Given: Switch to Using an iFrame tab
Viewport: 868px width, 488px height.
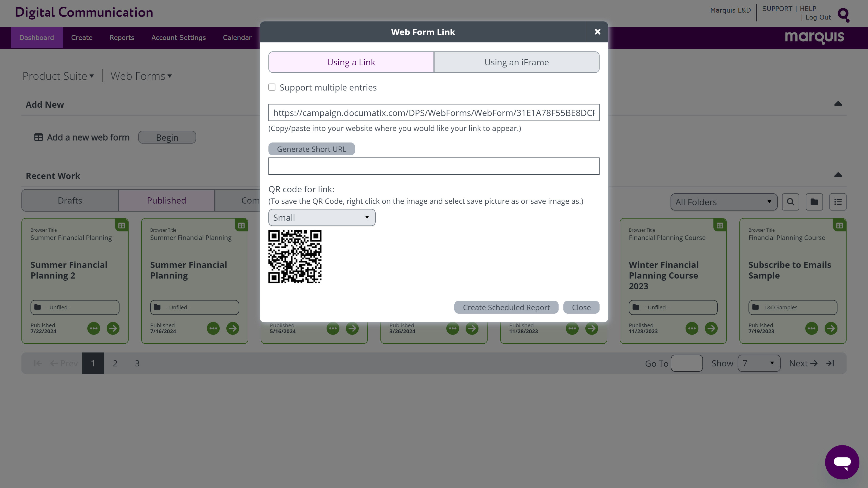Looking at the screenshot, I should coord(517,62).
